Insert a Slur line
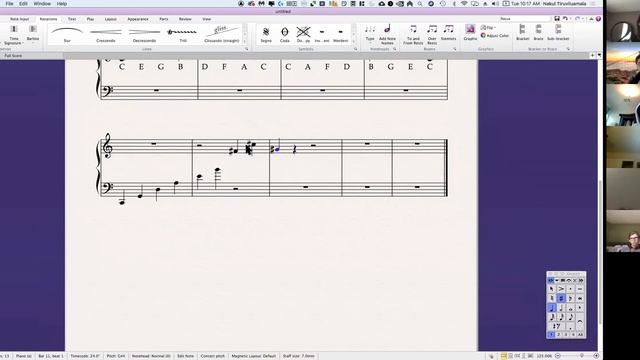The height and width of the screenshot is (360, 640). 67,34
